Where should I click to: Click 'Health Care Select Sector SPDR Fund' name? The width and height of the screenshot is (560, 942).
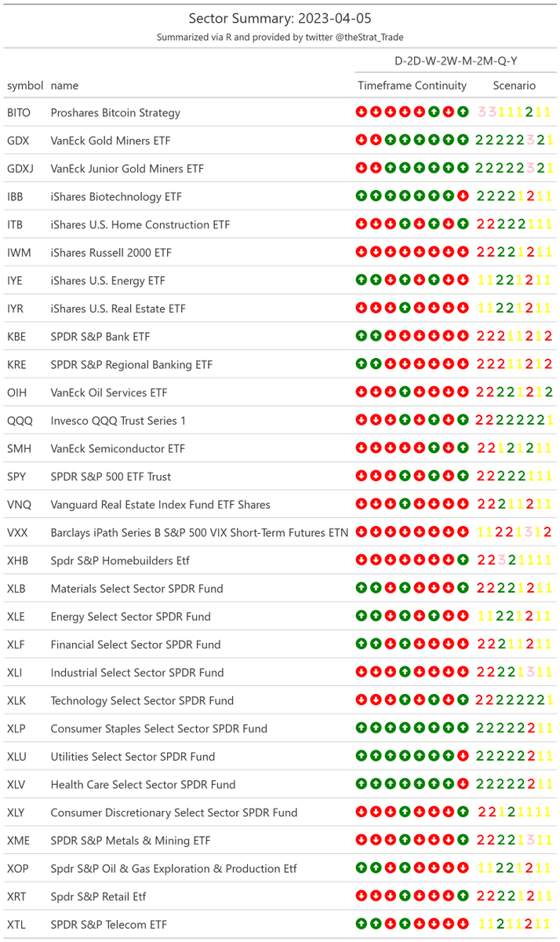tap(143, 784)
